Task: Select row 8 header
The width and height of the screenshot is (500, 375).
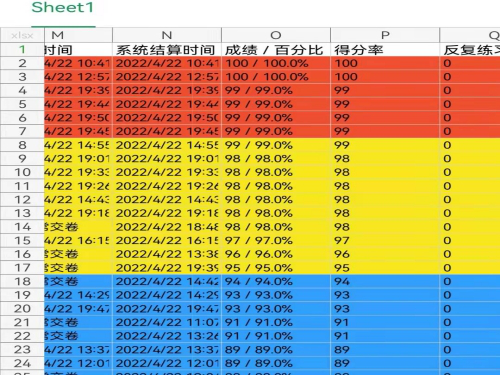Action: click(x=22, y=145)
